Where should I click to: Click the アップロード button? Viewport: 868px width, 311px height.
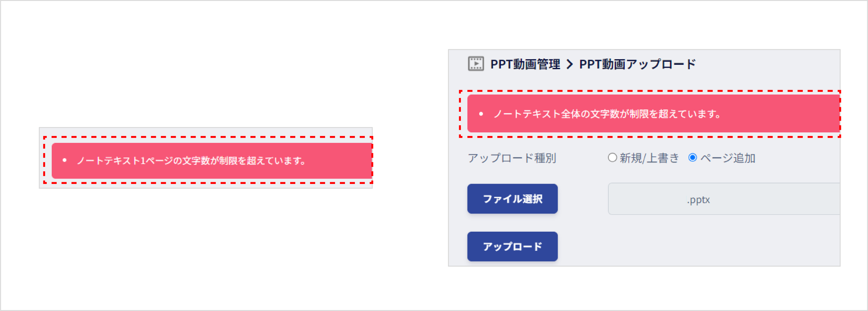coord(513,246)
